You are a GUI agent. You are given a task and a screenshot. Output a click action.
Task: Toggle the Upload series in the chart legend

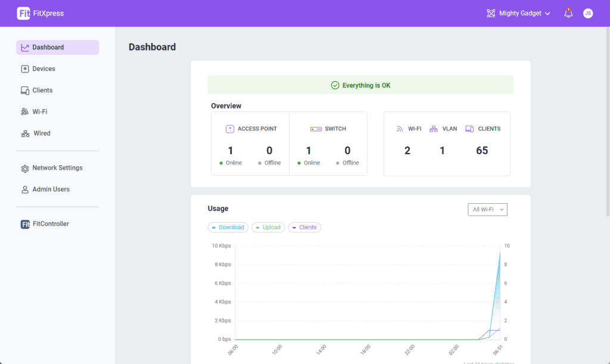pos(267,228)
